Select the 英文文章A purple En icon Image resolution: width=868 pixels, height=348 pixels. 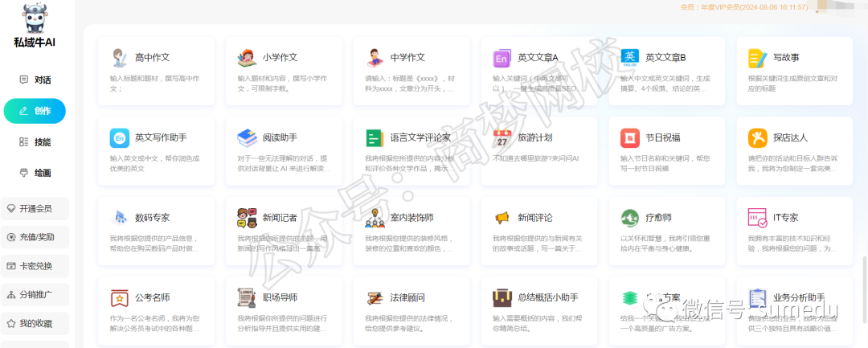(x=502, y=58)
